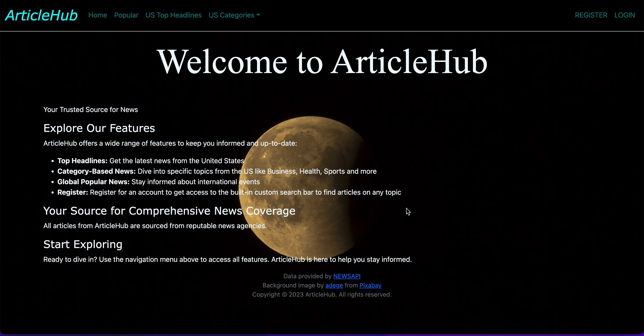Click the Top Headlines bullet item
Image resolution: width=644 pixels, height=336 pixels.
(x=150, y=161)
